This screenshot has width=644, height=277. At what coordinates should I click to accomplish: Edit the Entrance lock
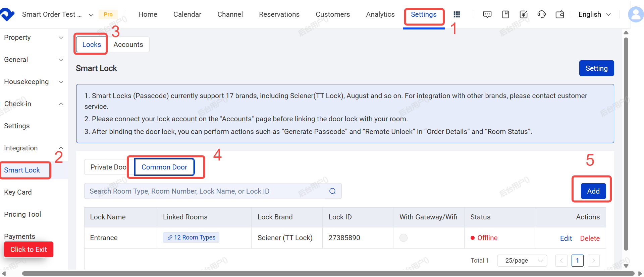click(x=566, y=238)
